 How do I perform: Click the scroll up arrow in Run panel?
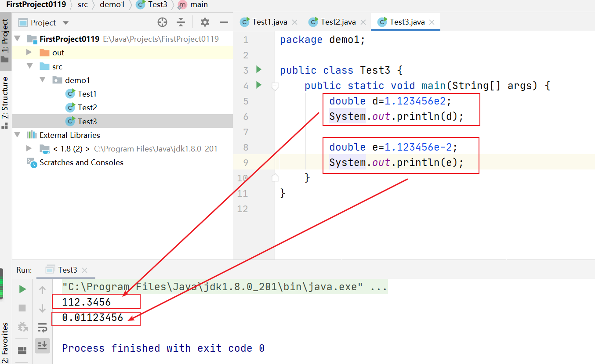(x=42, y=290)
